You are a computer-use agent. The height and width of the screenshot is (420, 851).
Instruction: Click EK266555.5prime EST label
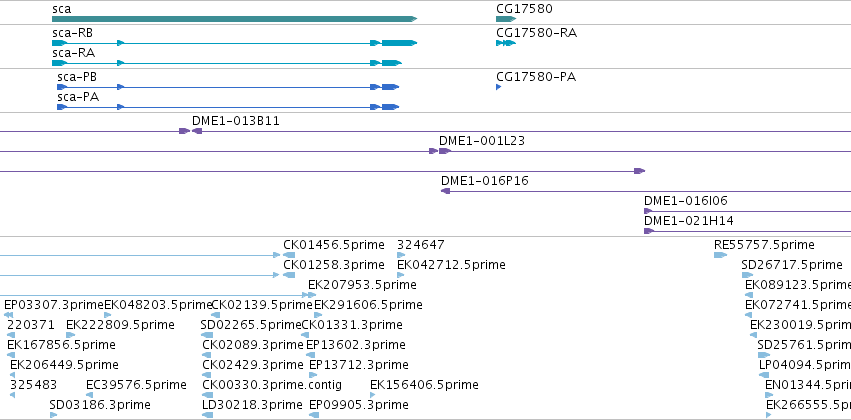pyautogui.click(x=809, y=405)
